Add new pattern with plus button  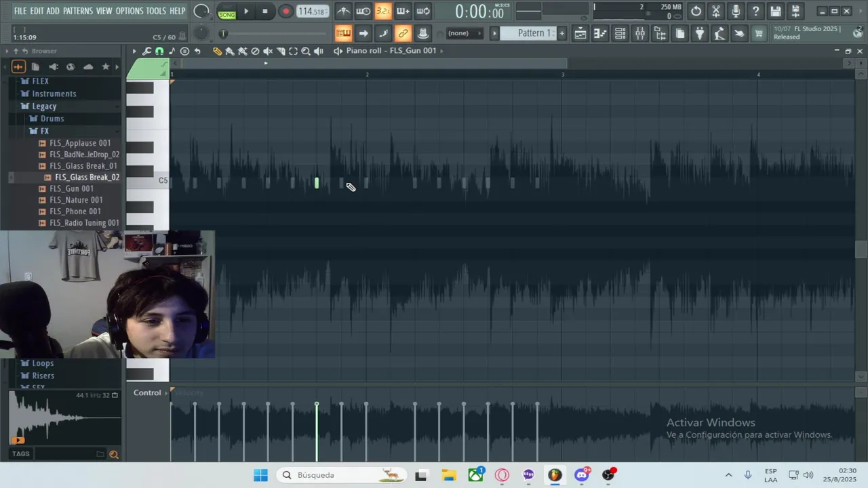(561, 33)
